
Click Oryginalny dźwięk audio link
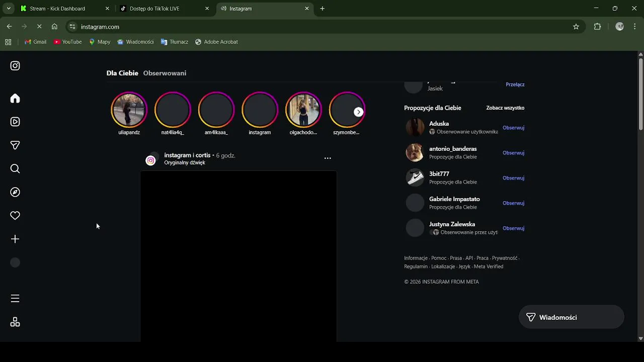(x=185, y=163)
